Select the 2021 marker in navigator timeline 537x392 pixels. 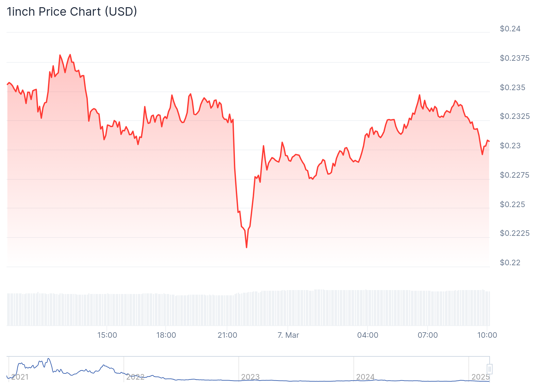pyautogui.click(x=20, y=377)
